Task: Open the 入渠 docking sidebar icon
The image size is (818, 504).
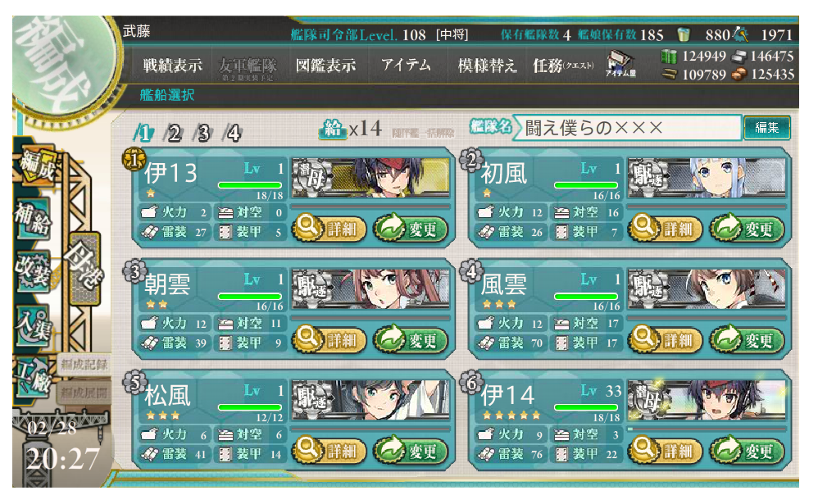Action: 34,325
